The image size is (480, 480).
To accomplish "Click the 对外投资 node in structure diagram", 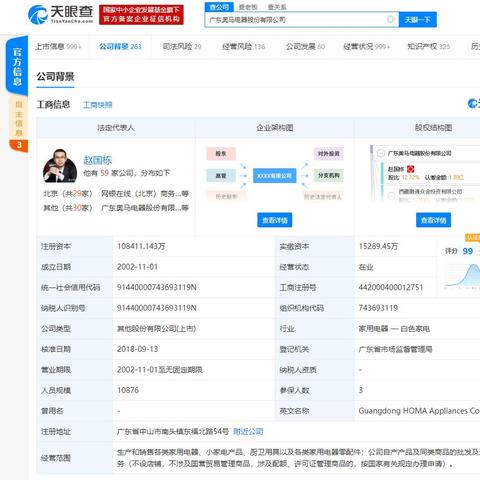I will tap(329, 154).
